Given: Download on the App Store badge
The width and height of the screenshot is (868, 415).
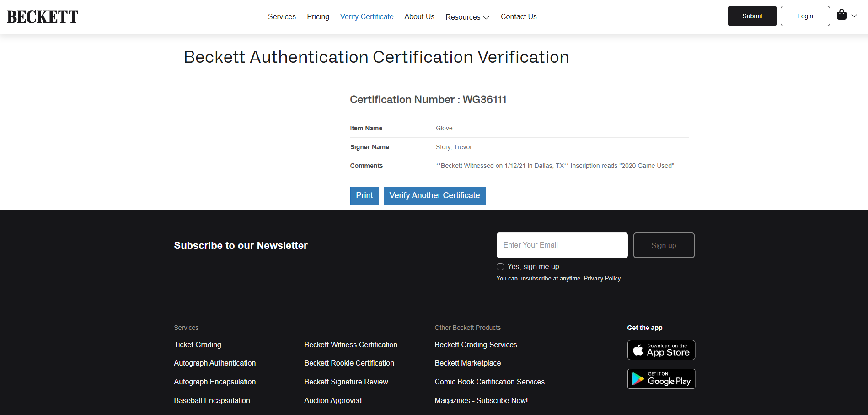Looking at the screenshot, I should pyautogui.click(x=661, y=350).
